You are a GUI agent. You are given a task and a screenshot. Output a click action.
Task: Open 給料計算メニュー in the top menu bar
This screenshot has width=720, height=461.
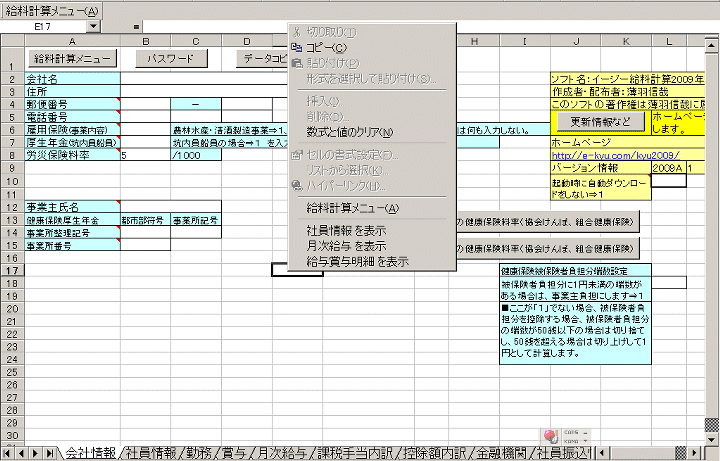point(51,10)
